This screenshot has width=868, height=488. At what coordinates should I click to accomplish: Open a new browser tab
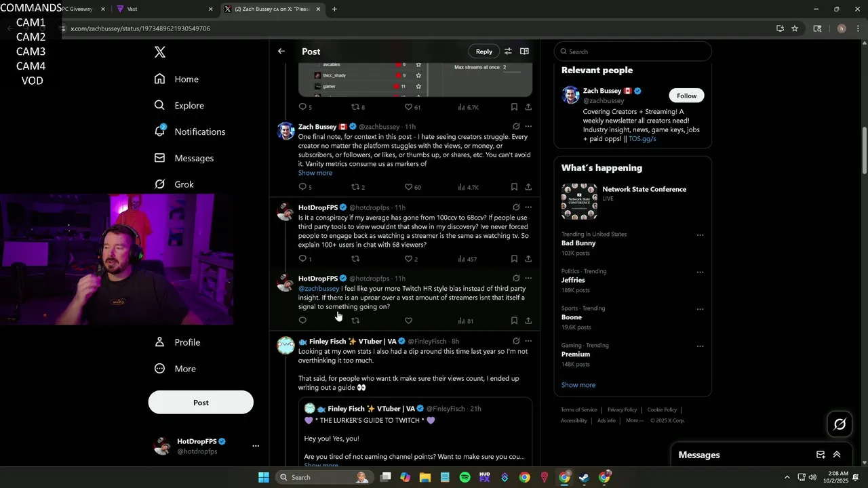coord(334,9)
